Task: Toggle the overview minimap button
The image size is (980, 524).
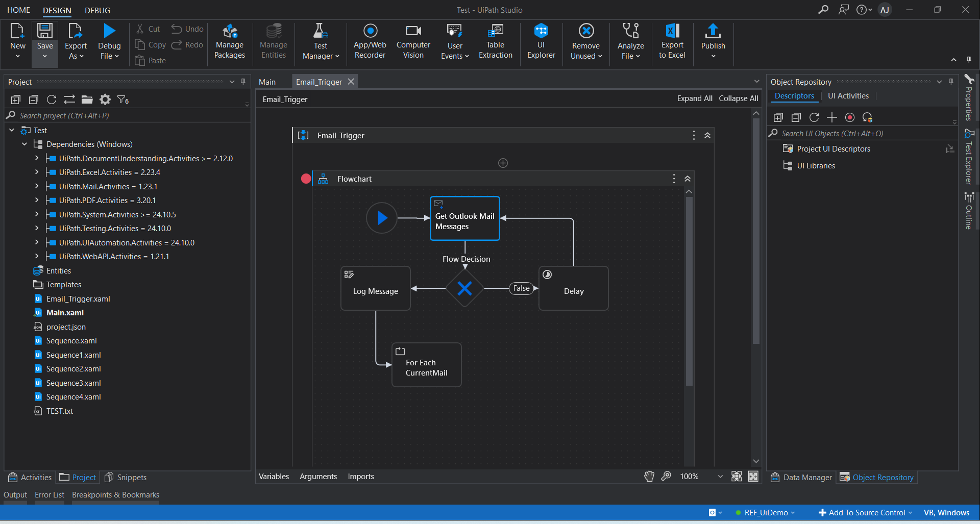Action: click(x=753, y=476)
